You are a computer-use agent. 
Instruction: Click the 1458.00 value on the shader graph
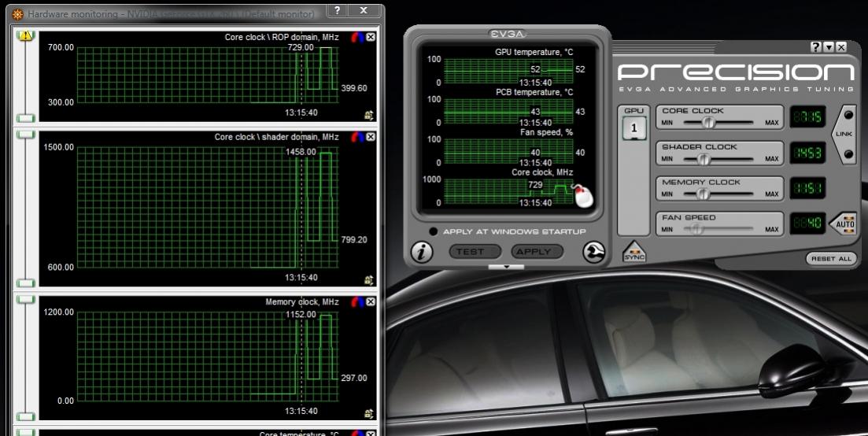click(x=301, y=152)
